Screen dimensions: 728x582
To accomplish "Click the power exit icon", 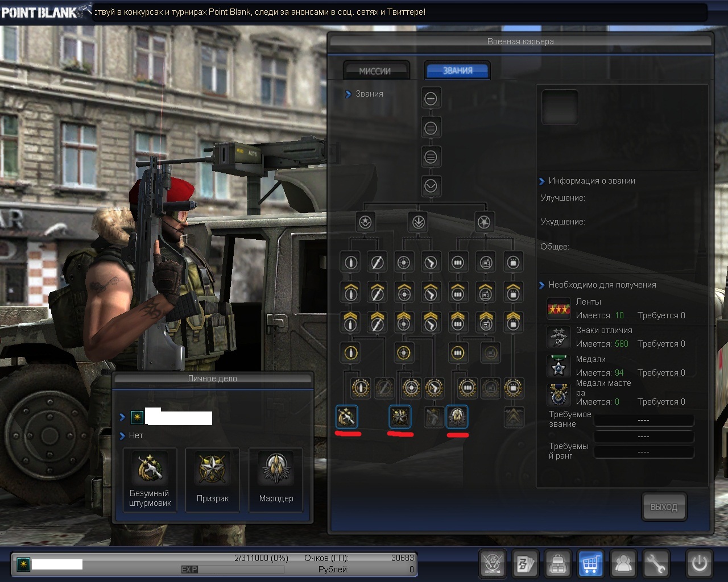I will (x=700, y=564).
